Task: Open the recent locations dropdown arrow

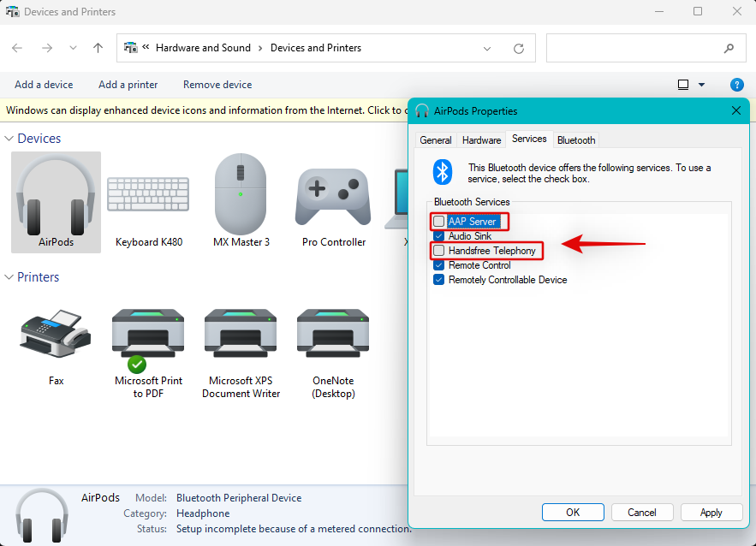Action: tap(73, 48)
